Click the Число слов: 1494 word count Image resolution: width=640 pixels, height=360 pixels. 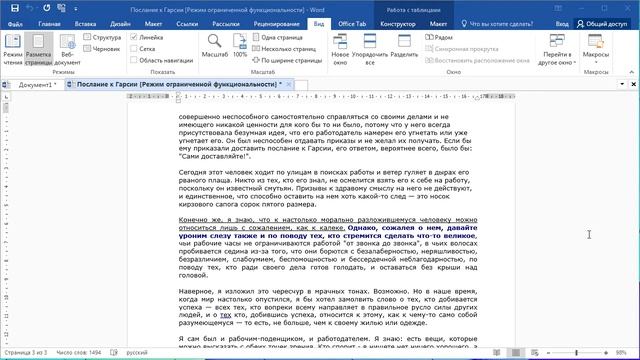78,352
